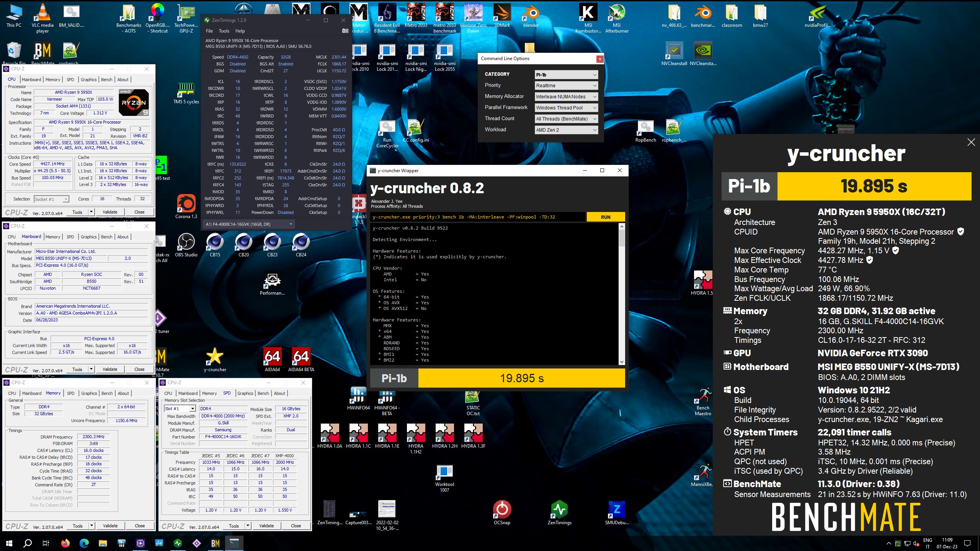Expand ZenTimings DIMM selector A1 dropdown
Viewport: 980px width, 551px height.
[x=249, y=224]
